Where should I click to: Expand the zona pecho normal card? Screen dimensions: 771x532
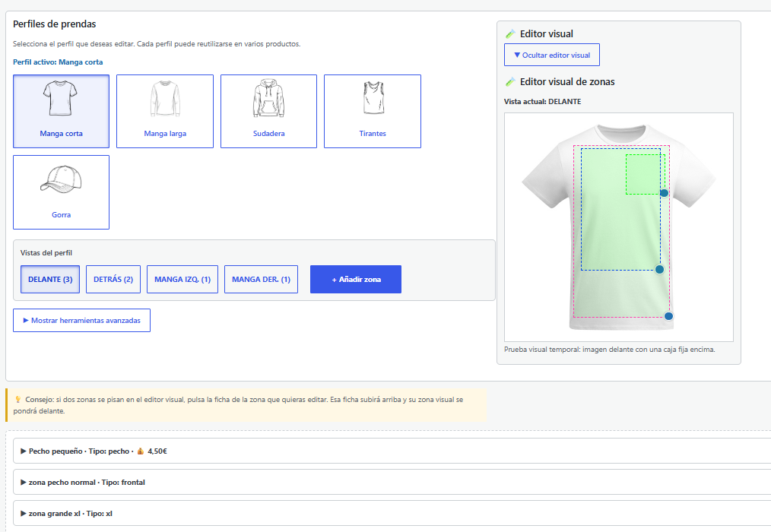click(x=392, y=483)
